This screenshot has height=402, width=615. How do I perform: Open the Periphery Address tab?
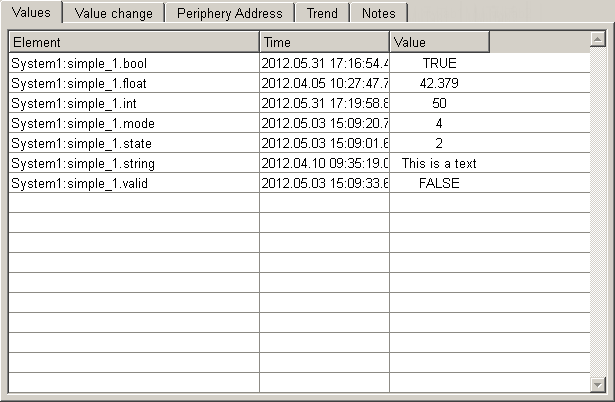(x=230, y=13)
